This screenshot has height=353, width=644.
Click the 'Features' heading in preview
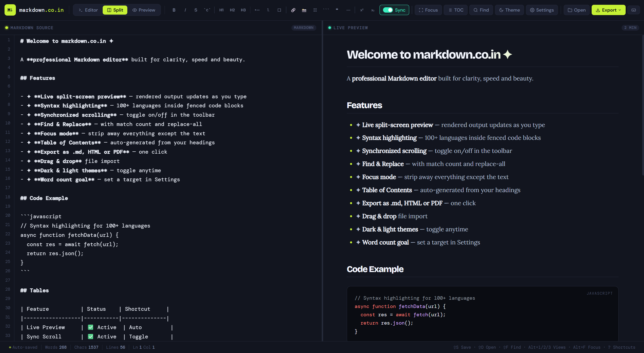(x=364, y=105)
